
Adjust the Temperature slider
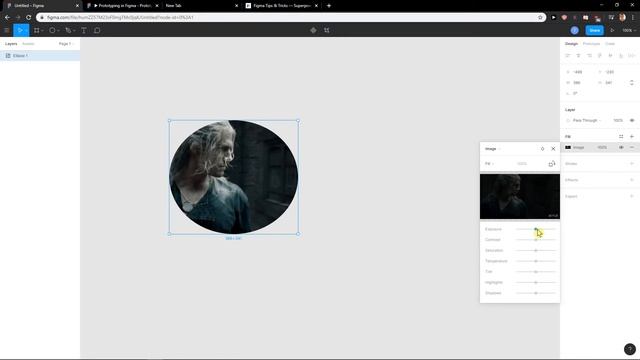point(536,261)
